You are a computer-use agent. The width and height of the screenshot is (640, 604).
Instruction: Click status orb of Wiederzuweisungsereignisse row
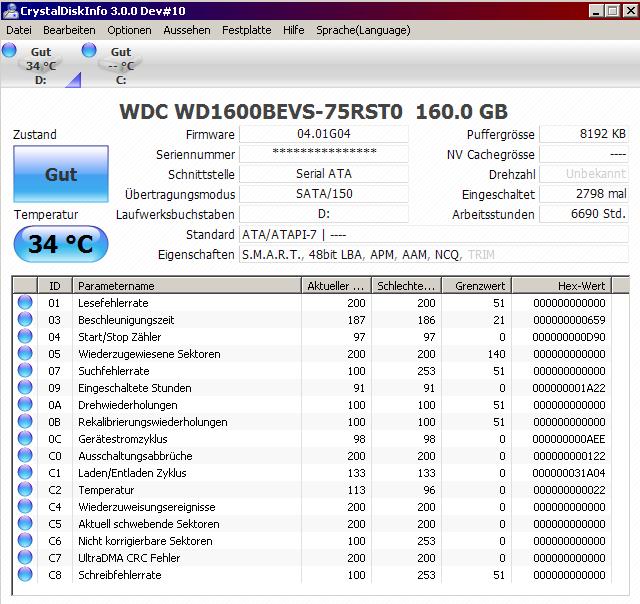coord(25,506)
